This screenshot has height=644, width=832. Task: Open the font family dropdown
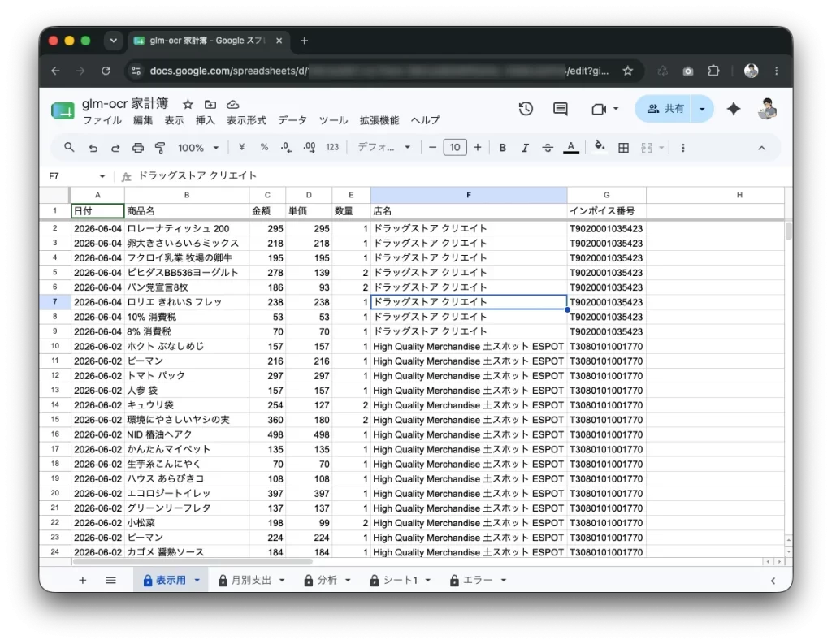[x=384, y=148]
